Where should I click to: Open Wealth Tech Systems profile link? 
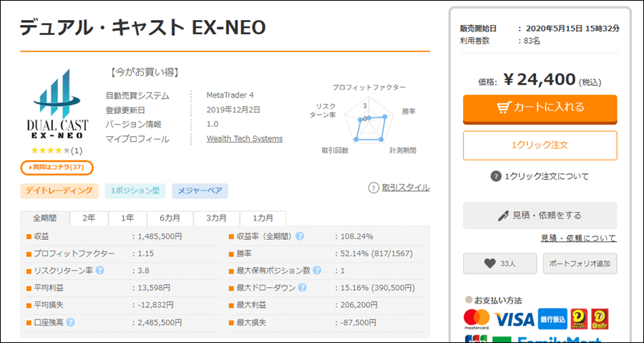(245, 138)
